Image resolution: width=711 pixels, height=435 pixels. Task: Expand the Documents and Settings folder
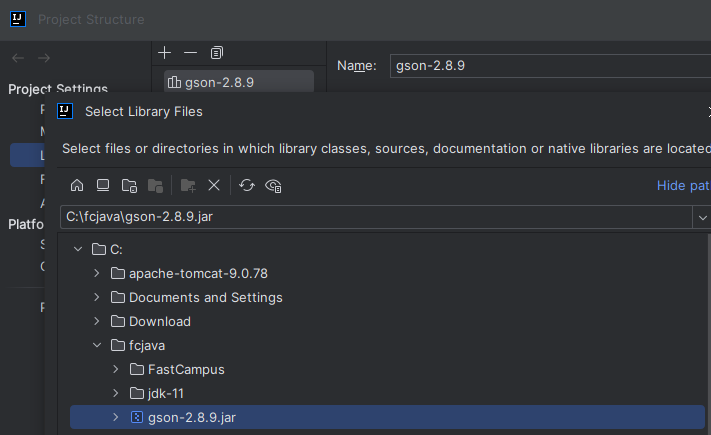(97, 297)
